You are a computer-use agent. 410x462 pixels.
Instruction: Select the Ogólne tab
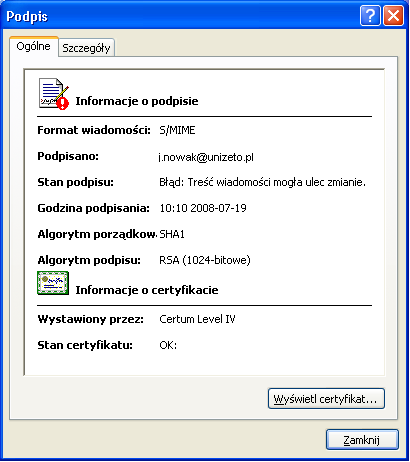34,46
